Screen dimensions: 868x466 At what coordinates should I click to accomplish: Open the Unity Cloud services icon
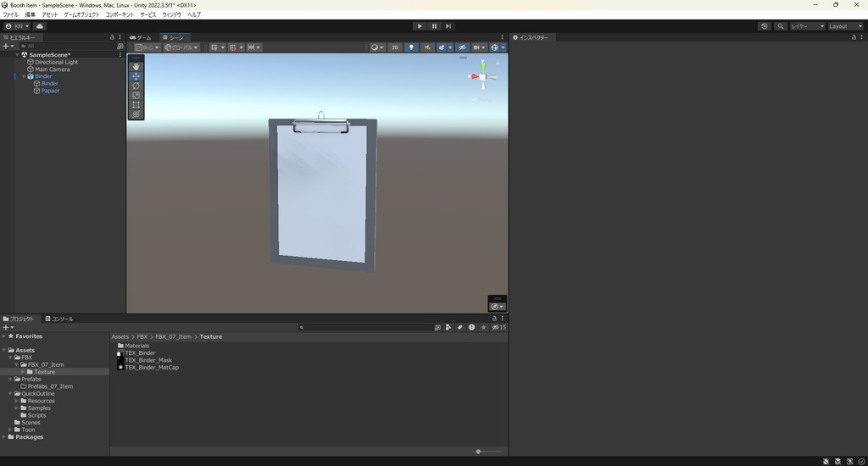40,26
